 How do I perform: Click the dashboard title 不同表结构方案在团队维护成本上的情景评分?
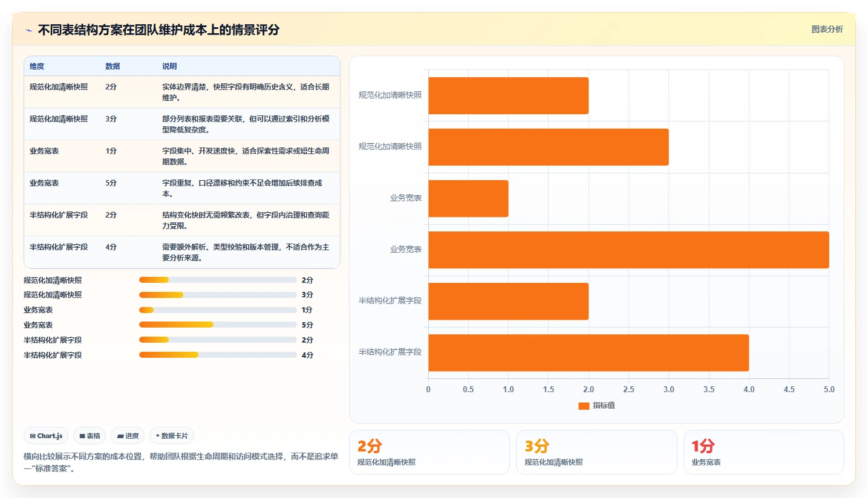pos(158,30)
